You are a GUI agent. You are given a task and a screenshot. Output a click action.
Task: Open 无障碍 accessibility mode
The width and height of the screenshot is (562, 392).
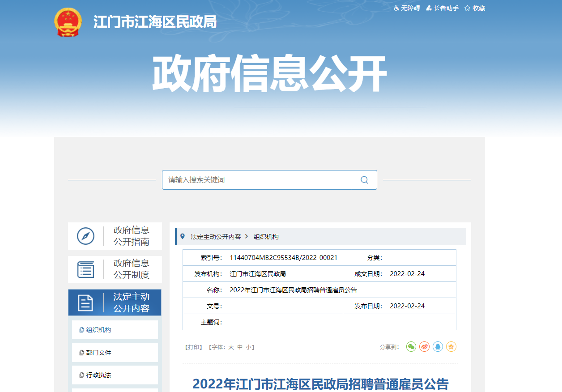tap(407, 8)
